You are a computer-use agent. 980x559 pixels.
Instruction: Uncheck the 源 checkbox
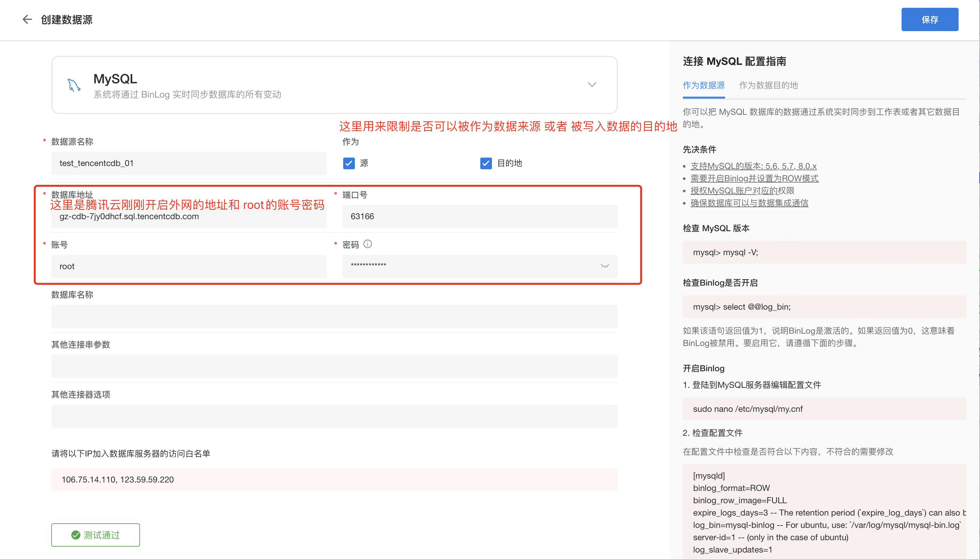pos(349,163)
